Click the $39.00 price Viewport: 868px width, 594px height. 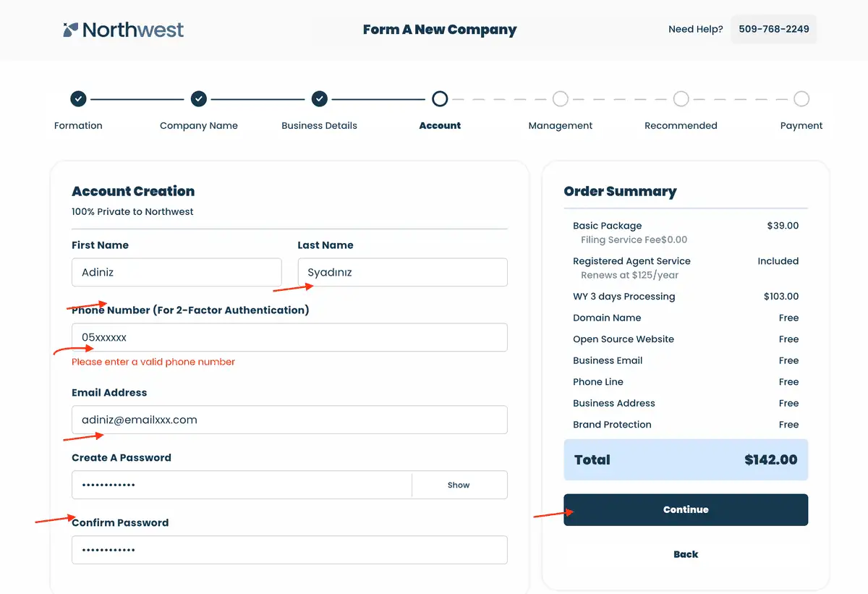[783, 226]
